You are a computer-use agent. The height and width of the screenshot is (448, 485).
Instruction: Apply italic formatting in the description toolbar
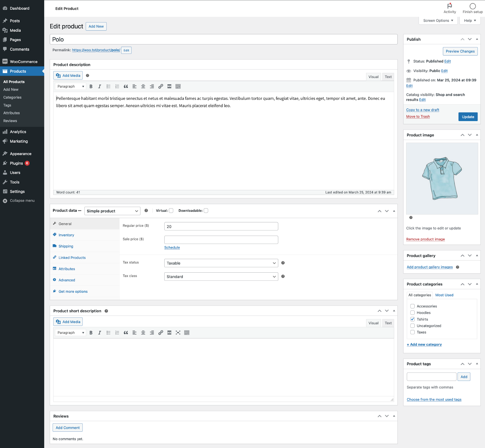(99, 86)
